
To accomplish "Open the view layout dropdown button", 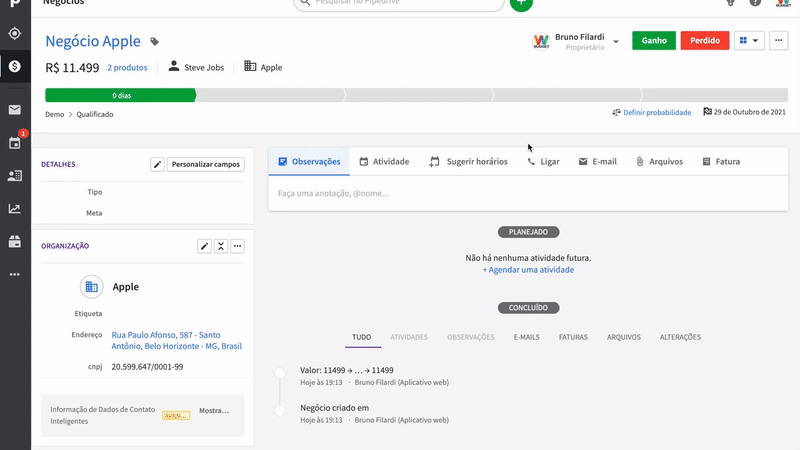I will [749, 40].
